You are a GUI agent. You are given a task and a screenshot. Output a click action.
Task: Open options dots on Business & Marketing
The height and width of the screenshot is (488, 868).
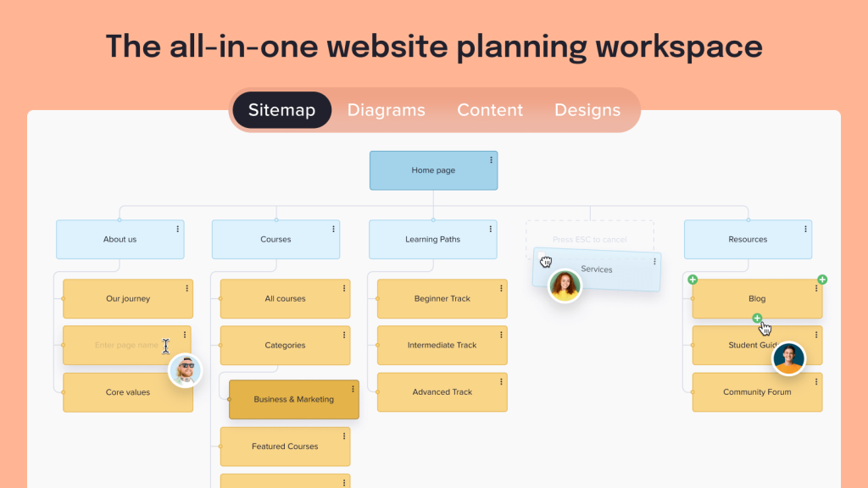(353, 389)
